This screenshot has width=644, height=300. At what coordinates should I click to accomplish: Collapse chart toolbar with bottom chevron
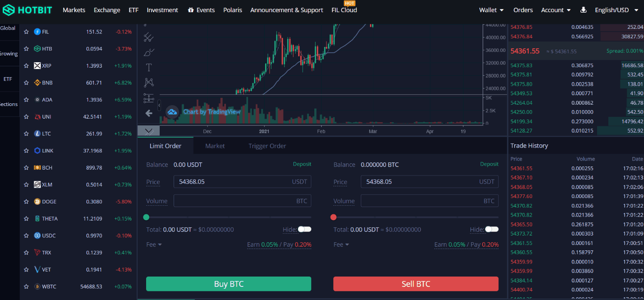click(x=148, y=131)
